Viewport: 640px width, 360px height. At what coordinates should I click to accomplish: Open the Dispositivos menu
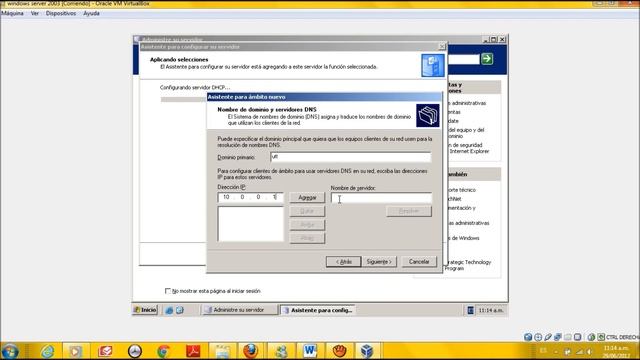pos(61,13)
